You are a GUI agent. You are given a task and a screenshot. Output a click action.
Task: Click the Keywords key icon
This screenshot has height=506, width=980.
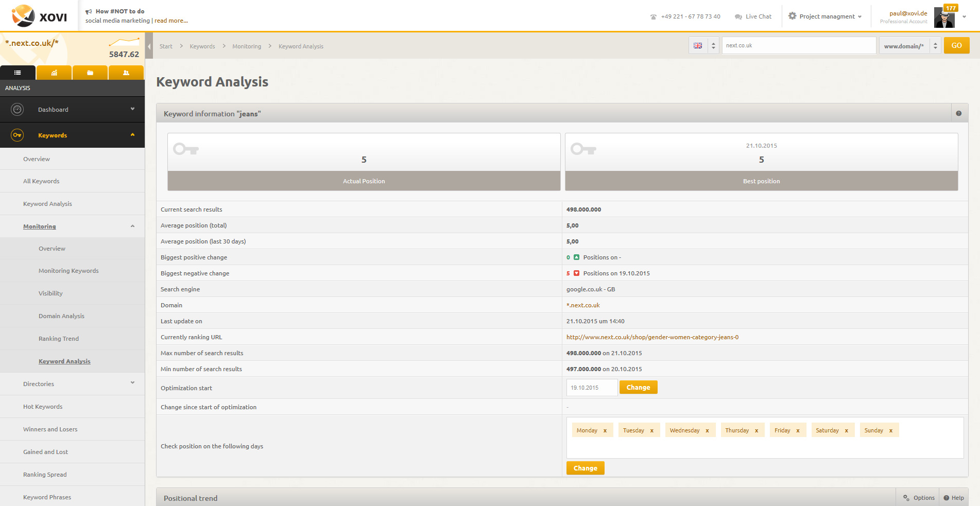[x=18, y=135]
